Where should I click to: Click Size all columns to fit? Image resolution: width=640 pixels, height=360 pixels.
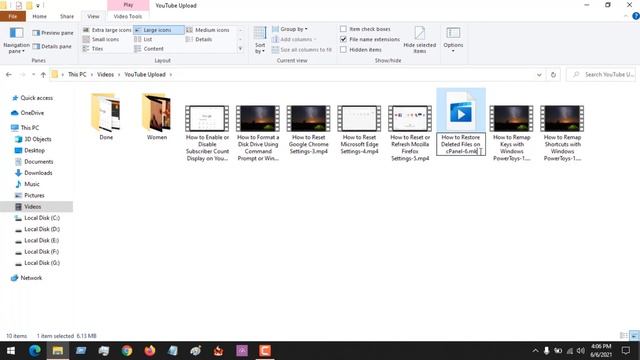[302, 49]
